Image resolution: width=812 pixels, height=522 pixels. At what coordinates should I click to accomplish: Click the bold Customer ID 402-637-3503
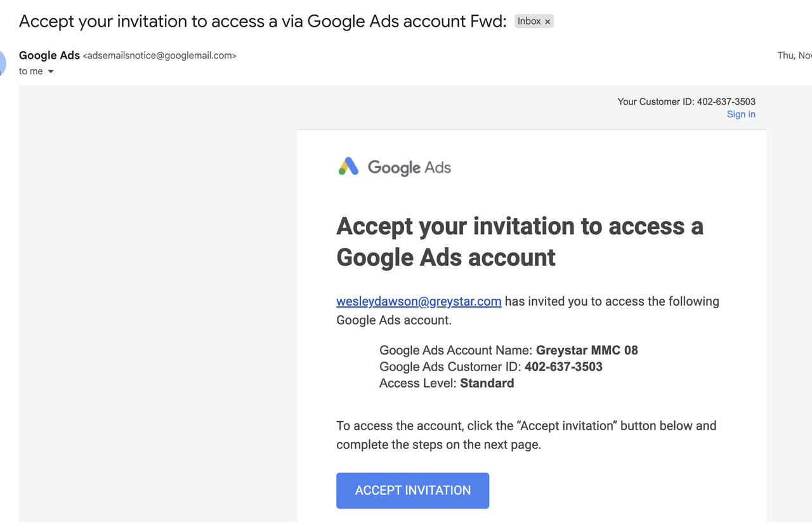coord(563,367)
